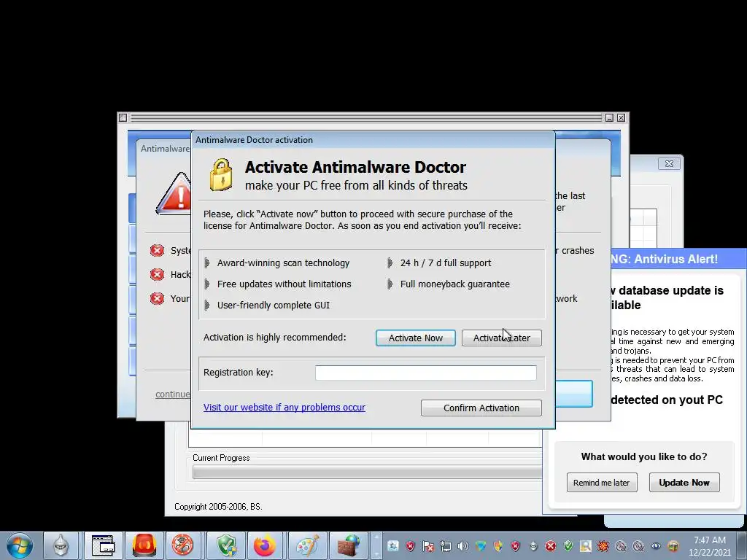Open the brick wall with globe taskbar app
This screenshot has height=560, width=747.
[348, 545]
